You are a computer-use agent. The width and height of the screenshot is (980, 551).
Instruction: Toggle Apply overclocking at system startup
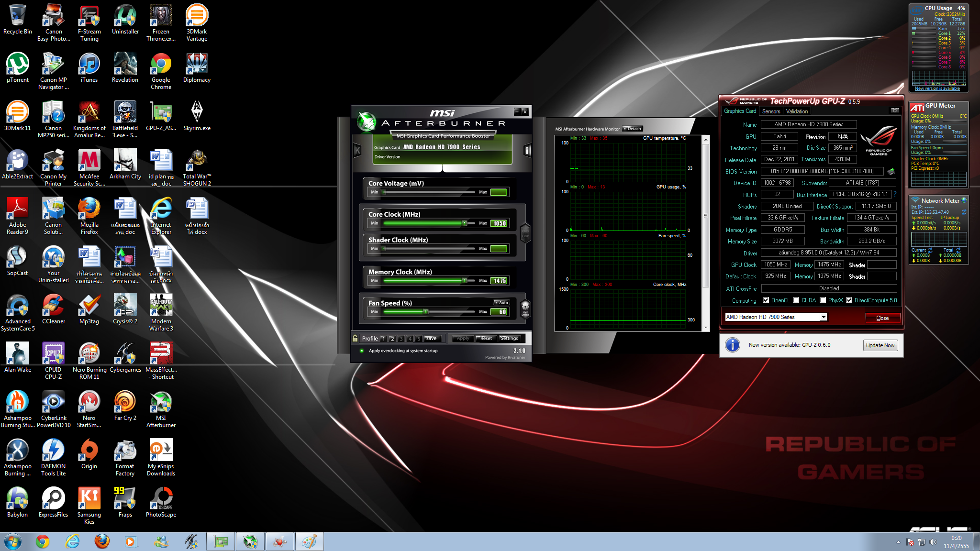[362, 351]
